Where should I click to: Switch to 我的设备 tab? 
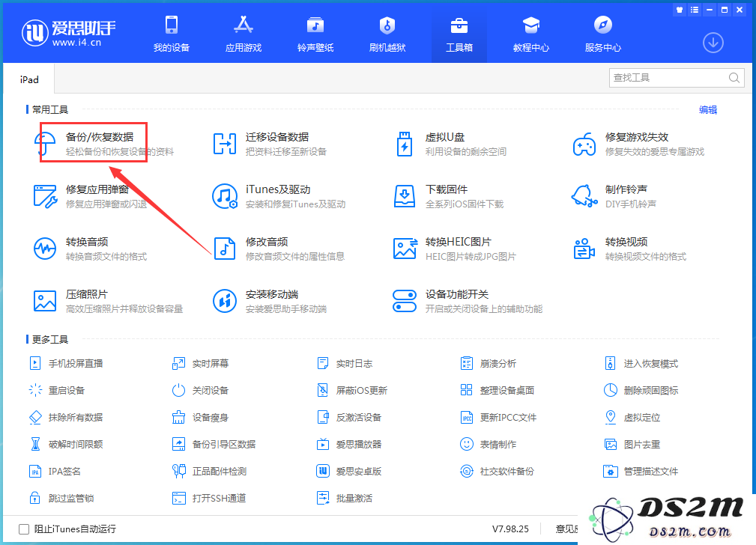pyautogui.click(x=172, y=33)
